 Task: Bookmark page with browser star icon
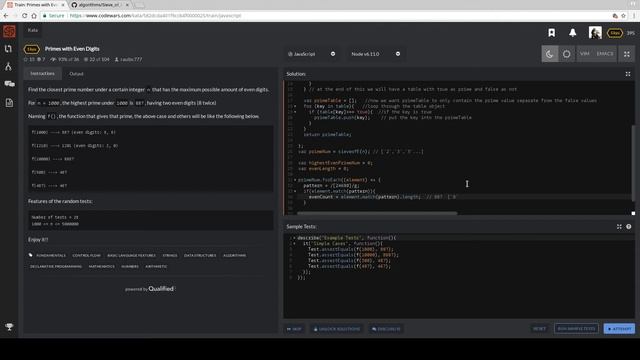tap(623, 16)
